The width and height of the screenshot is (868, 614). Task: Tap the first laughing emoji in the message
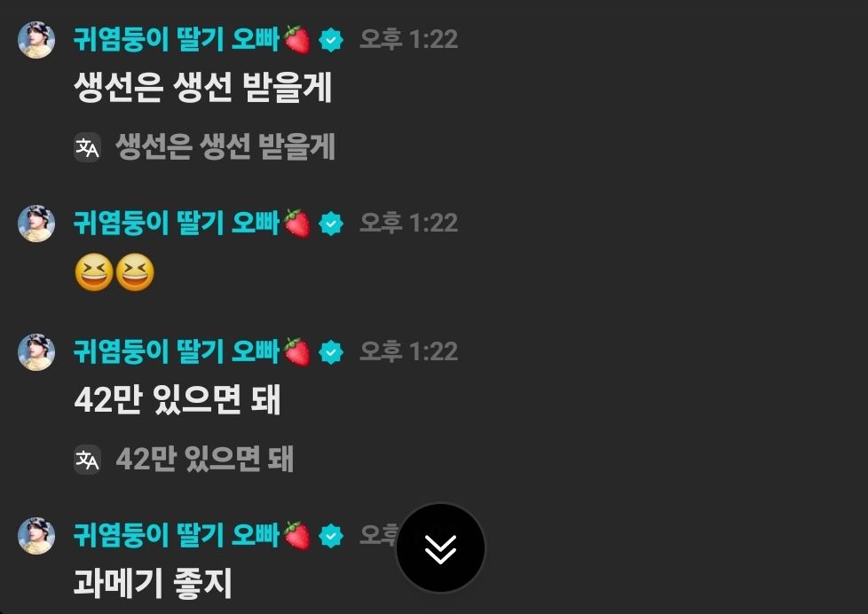click(93, 272)
